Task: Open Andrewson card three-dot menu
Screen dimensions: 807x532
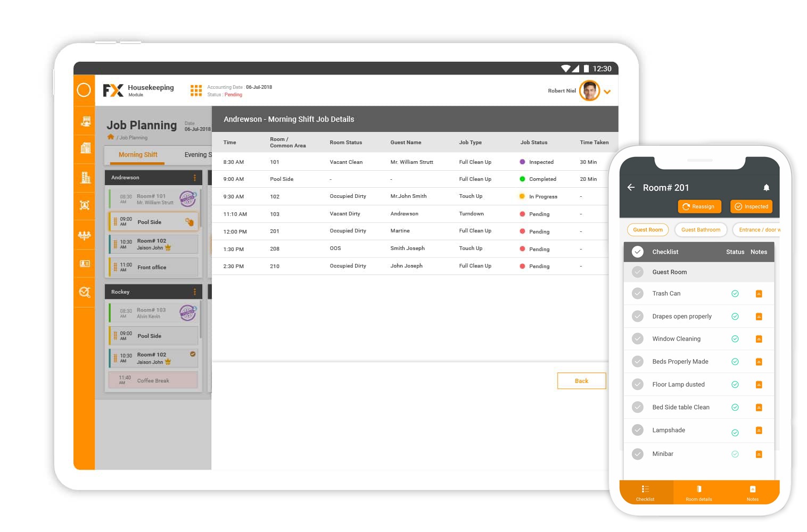Action: 194,178
